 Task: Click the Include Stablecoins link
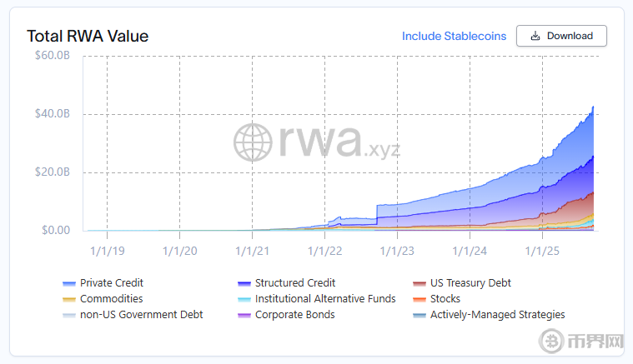click(454, 36)
